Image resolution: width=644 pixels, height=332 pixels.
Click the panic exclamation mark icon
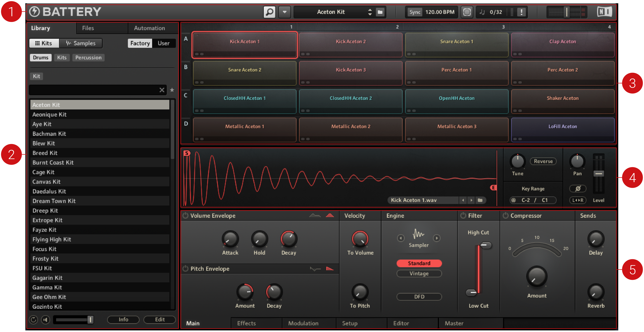click(x=521, y=12)
